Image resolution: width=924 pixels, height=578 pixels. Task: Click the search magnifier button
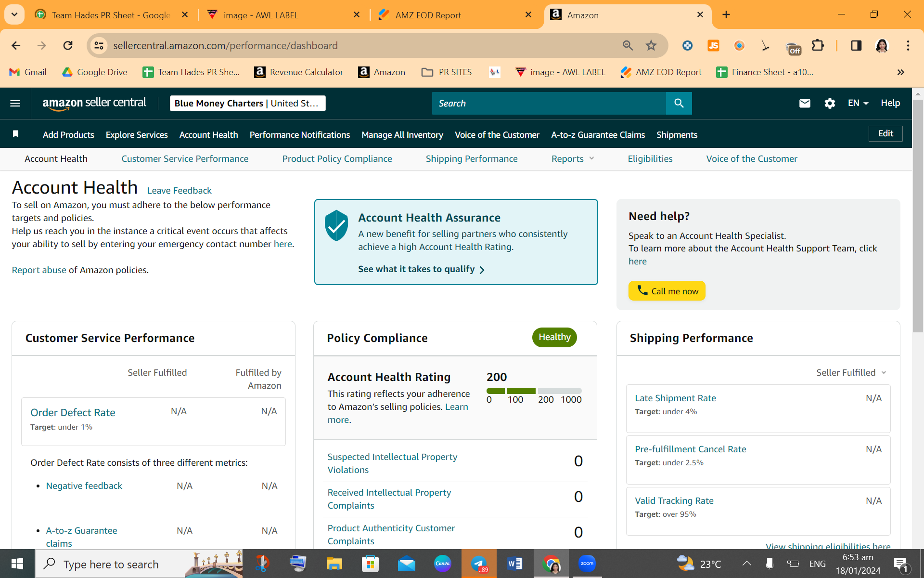(x=679, y=103)
